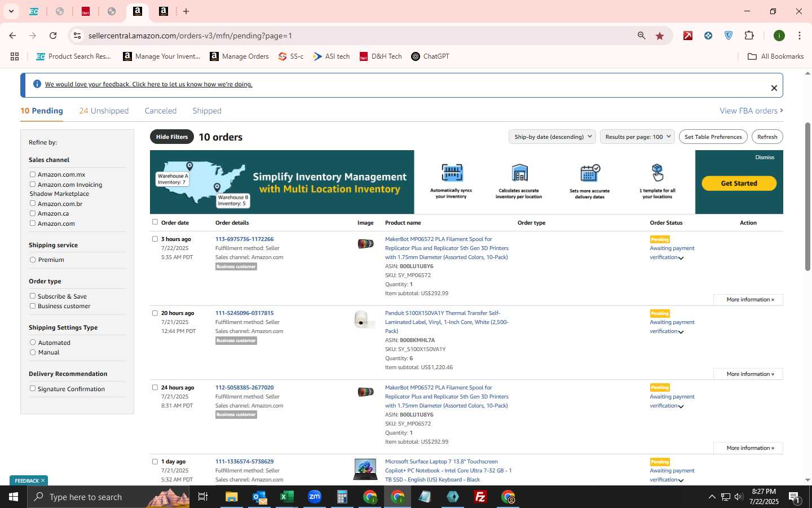The height and width of the screenshot is (508, 812).
Task: Open the browser extensions puzzle icon
Action: point(749,36)
